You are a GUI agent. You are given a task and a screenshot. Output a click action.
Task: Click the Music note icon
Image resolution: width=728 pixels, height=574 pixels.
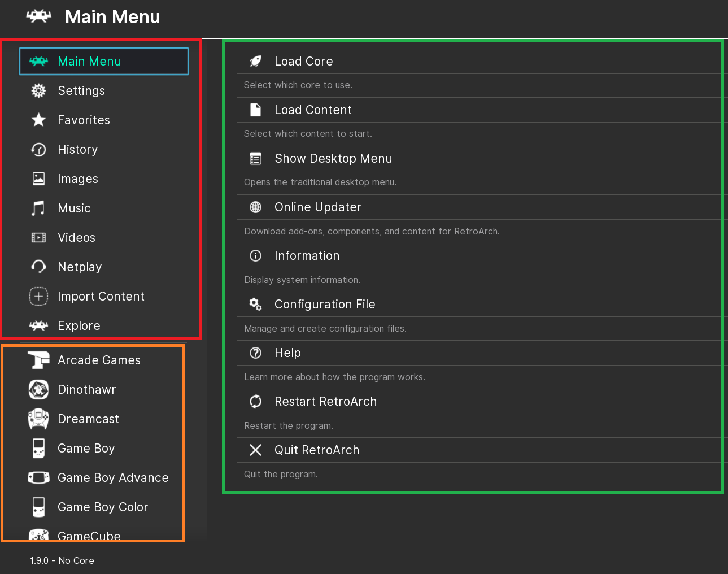(38, 208)
